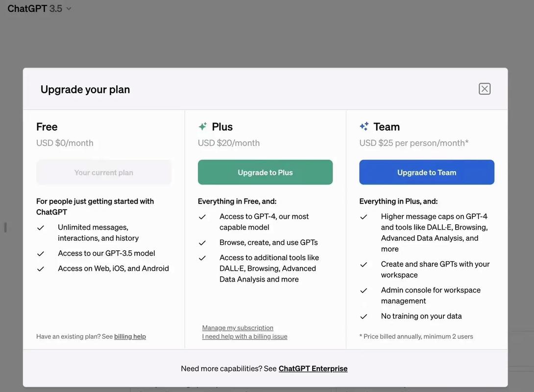Open the Manage my subscription link
This screenshot has height=392, width=534.
click(x=238, y=328)
